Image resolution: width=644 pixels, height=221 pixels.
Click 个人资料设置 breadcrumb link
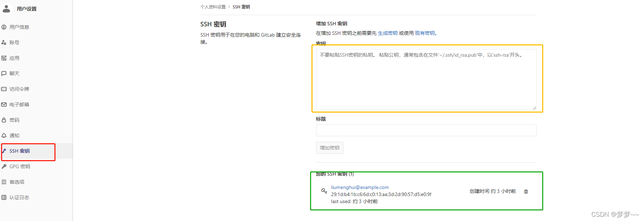[213, 7]
